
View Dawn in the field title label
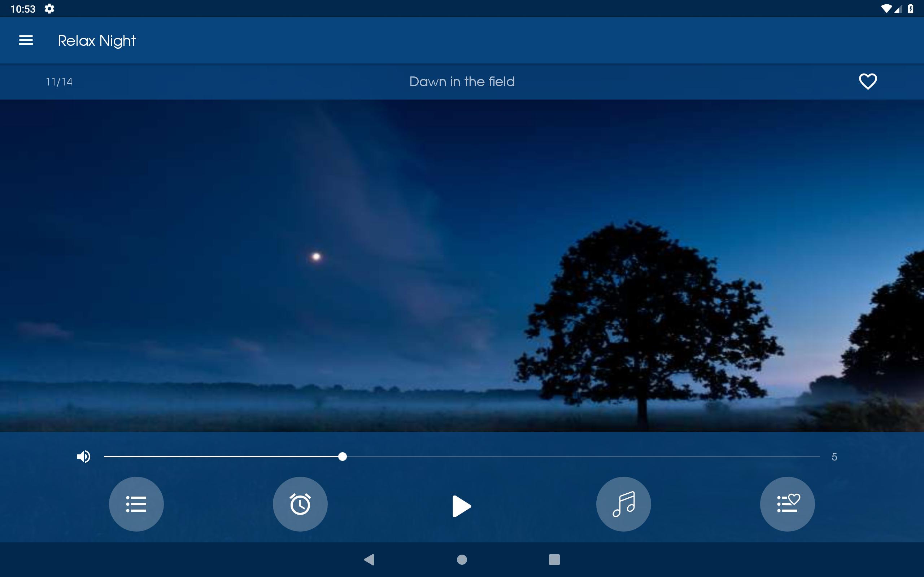tap(462, 82)
